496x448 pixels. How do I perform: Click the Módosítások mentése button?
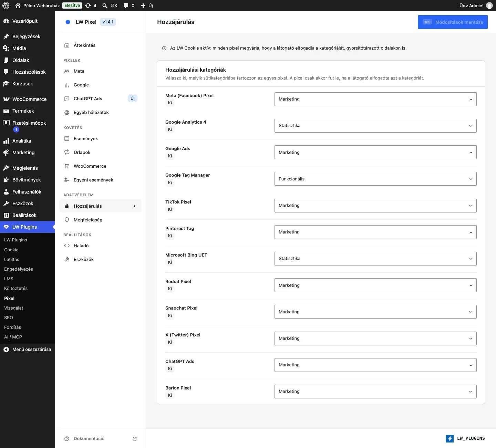pos(453,22)
